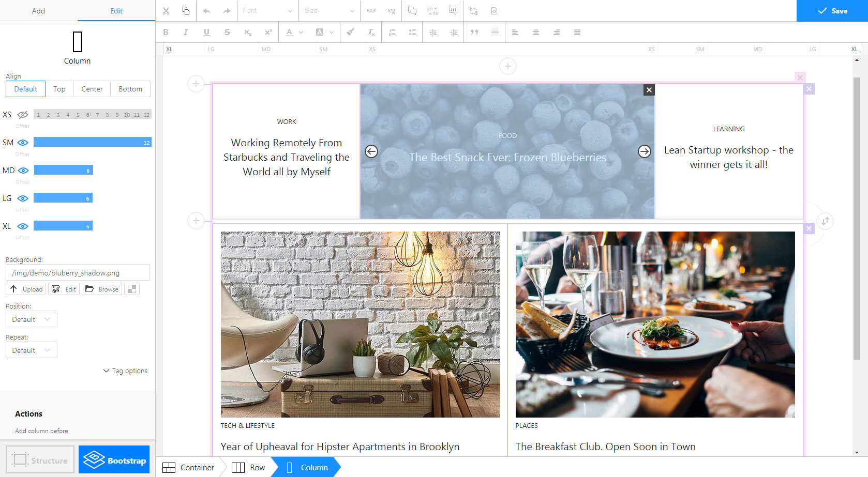This screenshot has height=477, width=868.
Task: Open the Position dropdown
Action: (32, 319)
